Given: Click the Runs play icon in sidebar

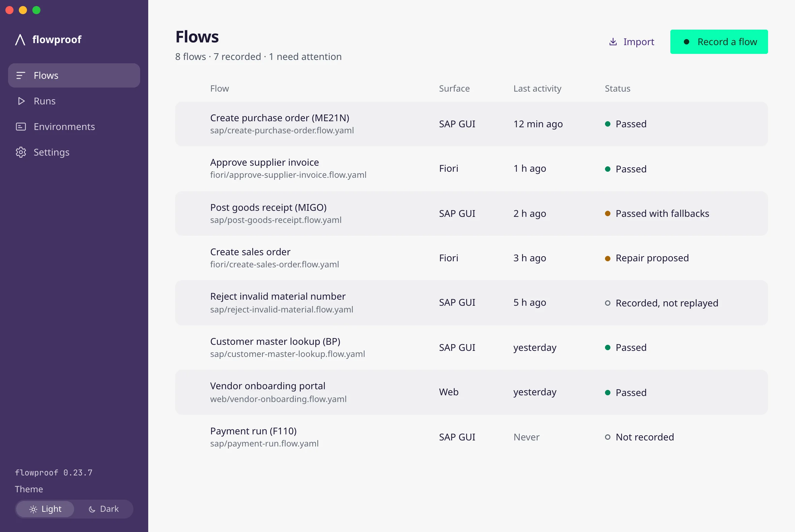Looking at the screenshot, I should point(21,101).
